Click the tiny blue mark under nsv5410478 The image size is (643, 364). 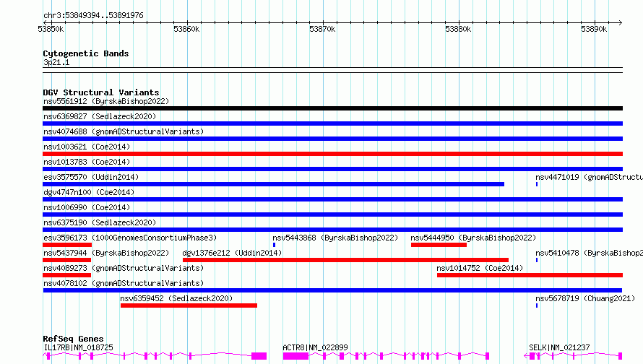click(x=537, y=260)
